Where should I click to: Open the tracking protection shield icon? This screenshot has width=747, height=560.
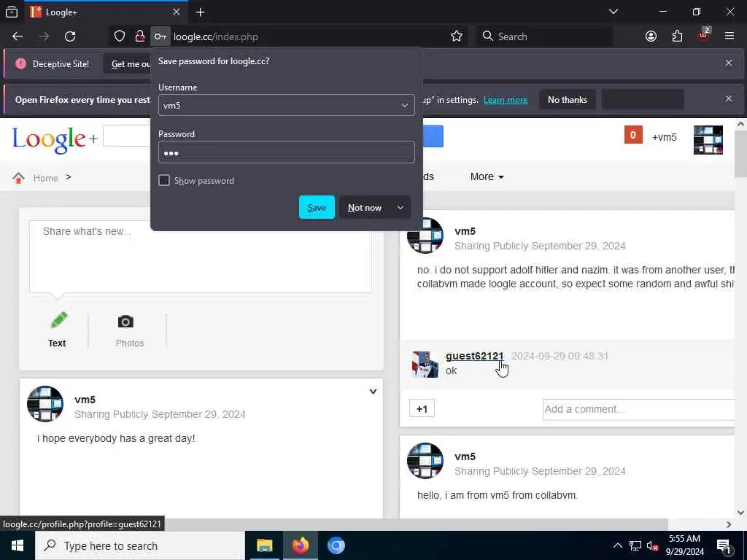pyautogui.click(x=120, y=36)
